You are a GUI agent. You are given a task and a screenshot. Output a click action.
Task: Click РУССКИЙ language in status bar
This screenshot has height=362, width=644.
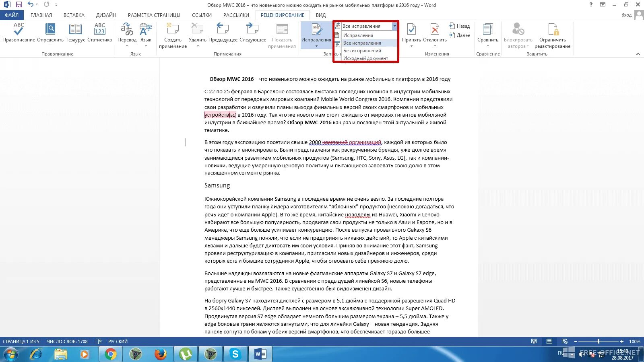118,341
